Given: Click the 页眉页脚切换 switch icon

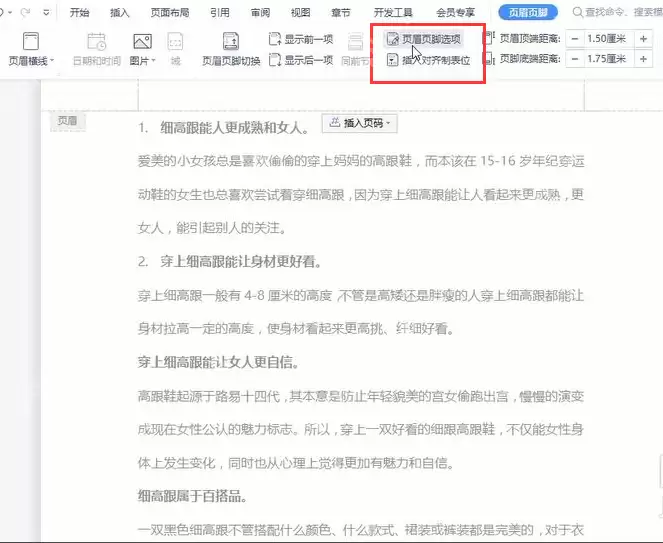Looking at the screenshot, I should [231, 41].
